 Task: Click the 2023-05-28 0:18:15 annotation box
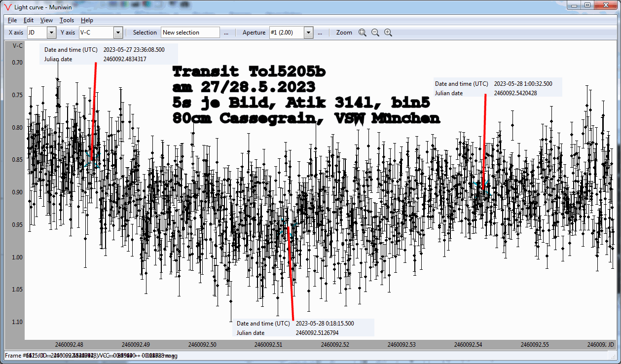(303, 328)
